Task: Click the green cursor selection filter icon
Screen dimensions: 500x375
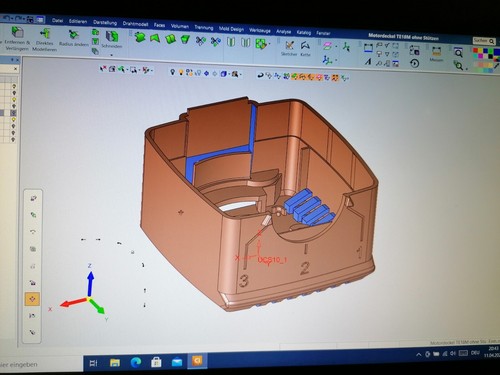Action: coord(122,69)
